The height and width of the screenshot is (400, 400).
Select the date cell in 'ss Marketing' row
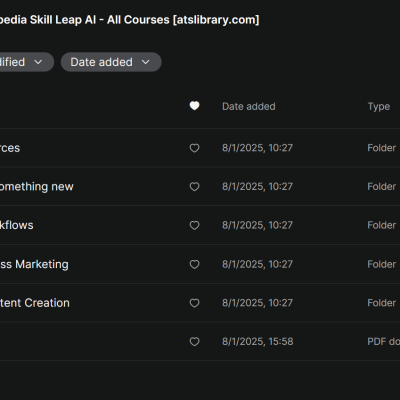point(257,264)
